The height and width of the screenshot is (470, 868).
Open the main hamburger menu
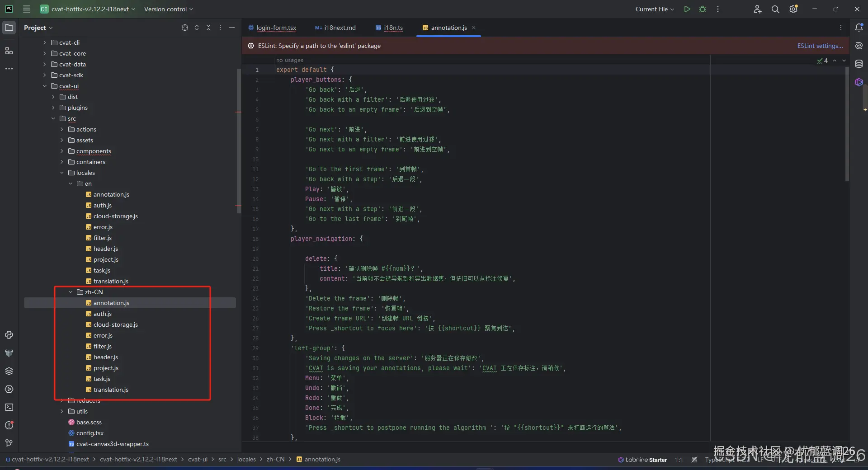coord(27,9)
